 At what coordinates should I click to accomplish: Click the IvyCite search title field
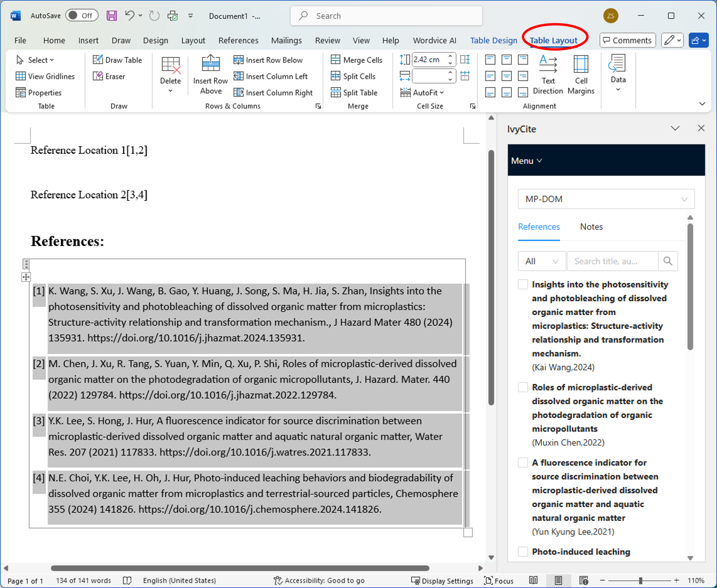coord(612,261)
